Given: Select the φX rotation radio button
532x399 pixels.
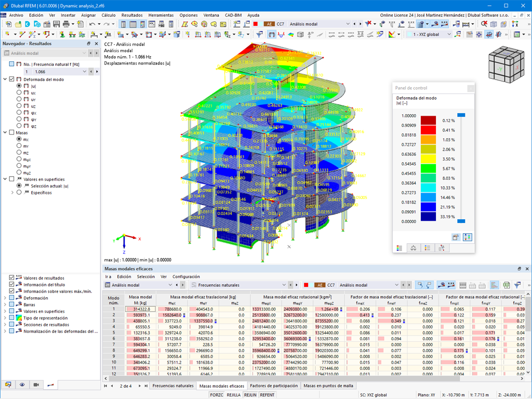Looking at the screenshot, I should [19, 112].
